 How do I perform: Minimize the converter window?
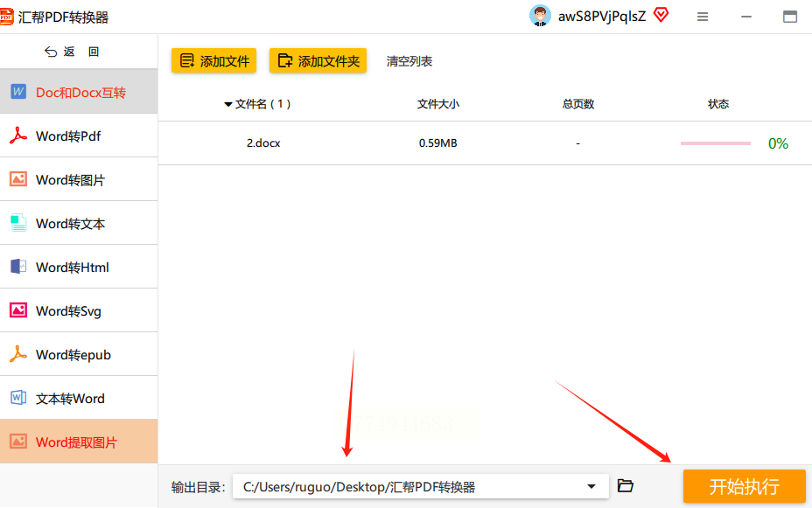coord(746,17)
